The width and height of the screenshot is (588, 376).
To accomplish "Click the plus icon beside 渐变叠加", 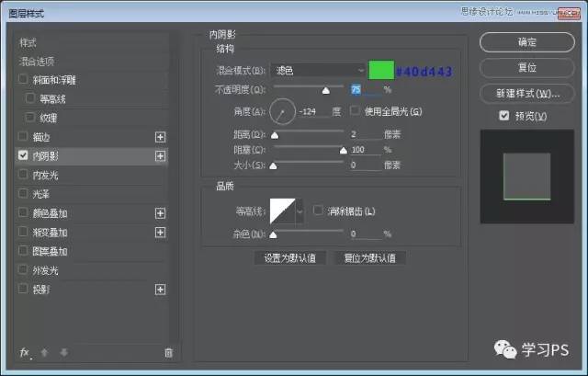I will 161,233.
